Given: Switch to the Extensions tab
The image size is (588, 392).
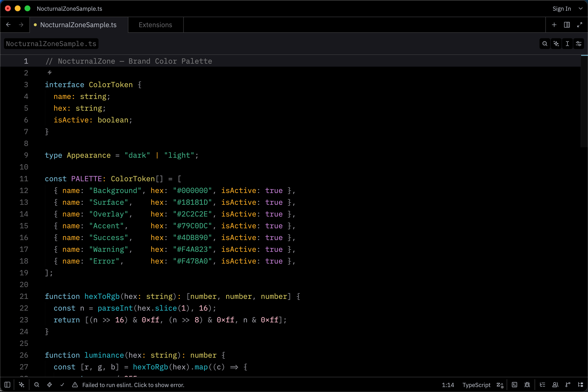Looking at the screenshot, I should click(155, 25).
